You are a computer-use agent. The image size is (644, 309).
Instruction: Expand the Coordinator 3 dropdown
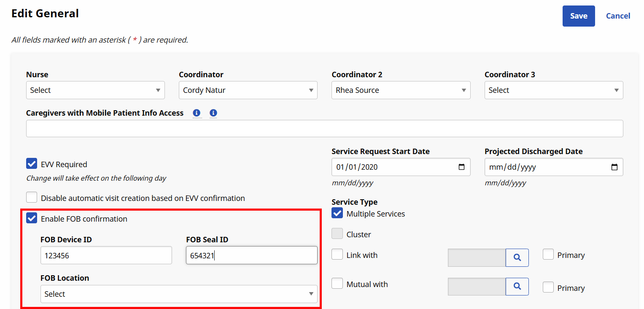tap(553, 90)
